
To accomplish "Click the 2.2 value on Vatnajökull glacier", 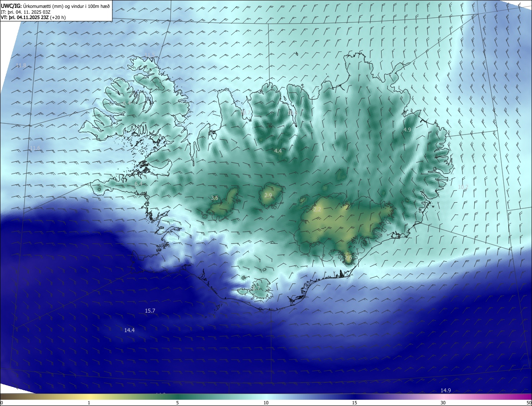I will (317, 210).
